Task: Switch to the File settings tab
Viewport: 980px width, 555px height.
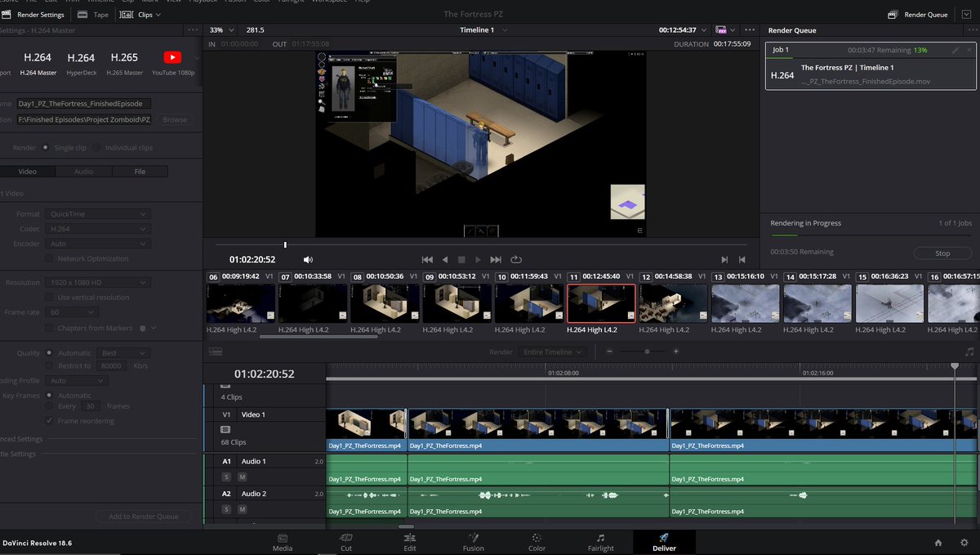Action: [x=140, y=172]
